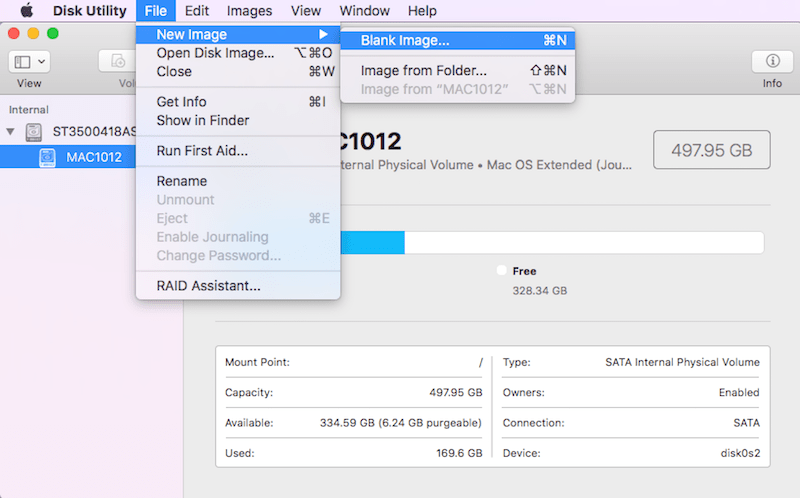
Task: Click the blue used space bar
Action: point(373,242)
